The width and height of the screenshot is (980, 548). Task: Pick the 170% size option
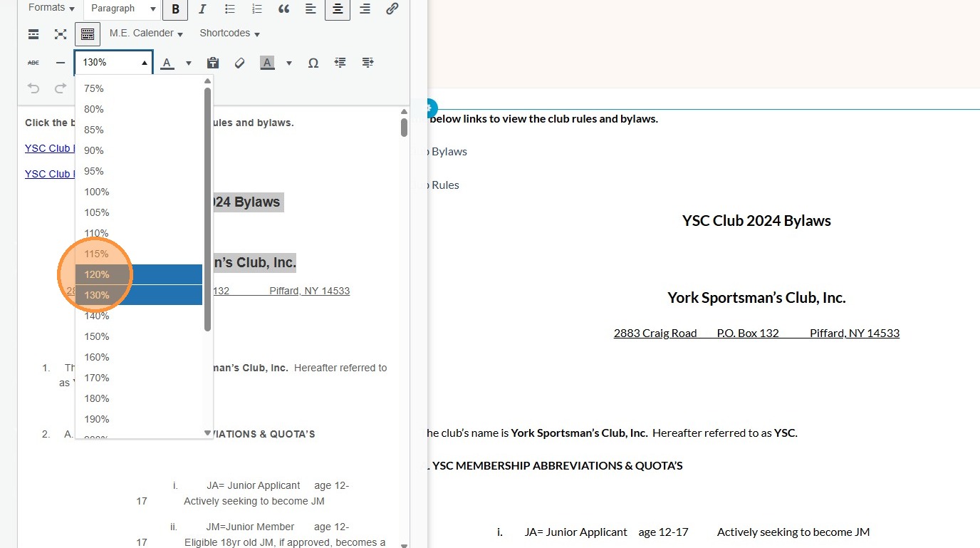pyautogui.click(x=139, y=378)
